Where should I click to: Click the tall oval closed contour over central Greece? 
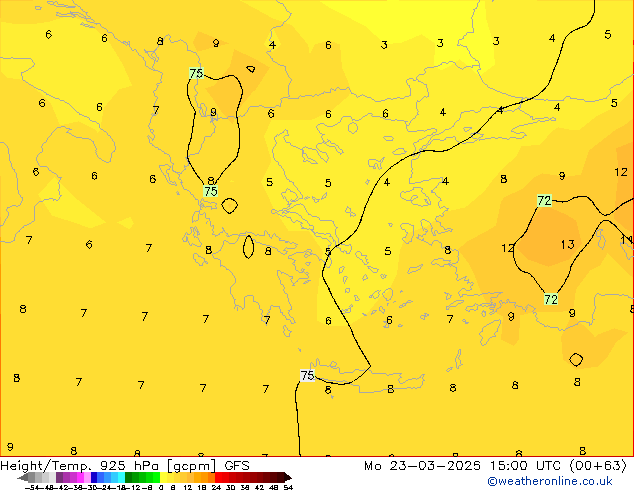point(248,247)
